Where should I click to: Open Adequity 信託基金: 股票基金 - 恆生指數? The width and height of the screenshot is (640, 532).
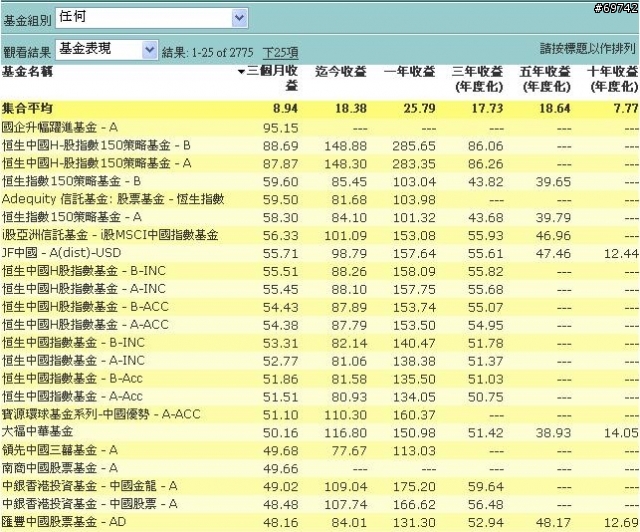pyautogui.click(x=113, y=199)
